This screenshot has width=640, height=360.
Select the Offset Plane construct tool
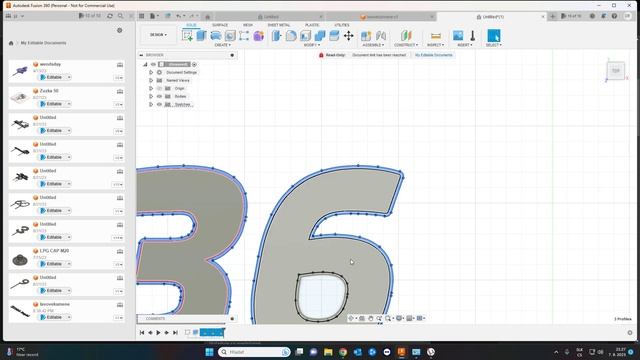[406, 36]
